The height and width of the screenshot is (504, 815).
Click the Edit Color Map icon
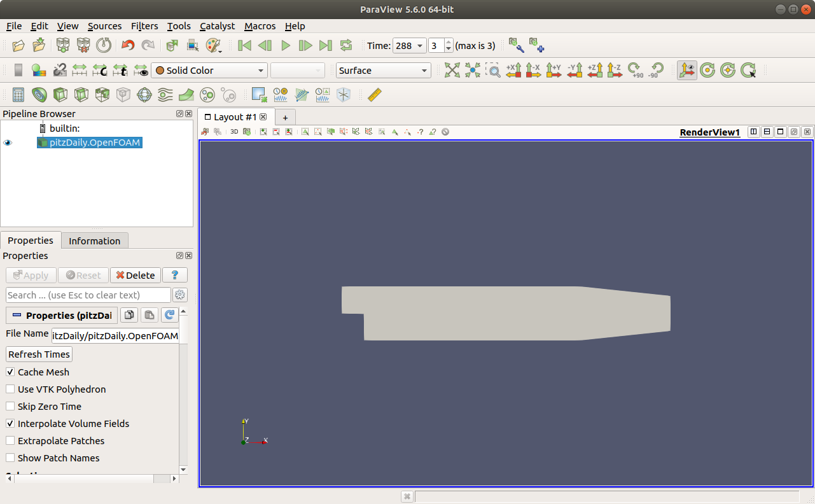click(39, 71)
